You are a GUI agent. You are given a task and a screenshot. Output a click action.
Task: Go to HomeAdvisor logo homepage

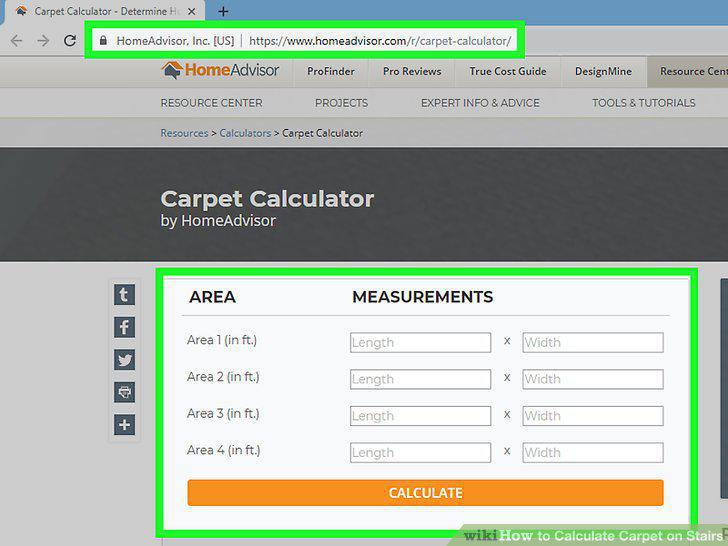coord(220,71)
